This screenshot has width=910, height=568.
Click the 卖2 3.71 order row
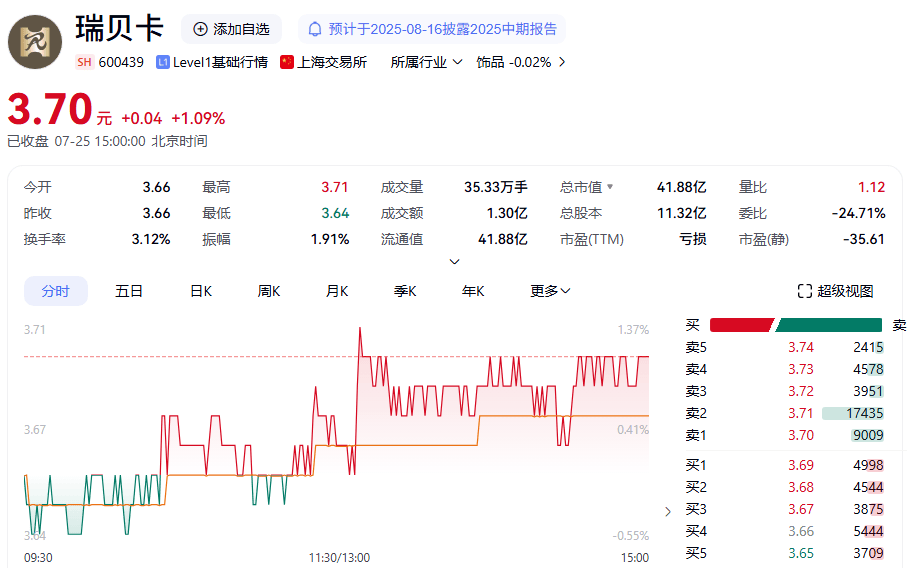coord(785,413)
